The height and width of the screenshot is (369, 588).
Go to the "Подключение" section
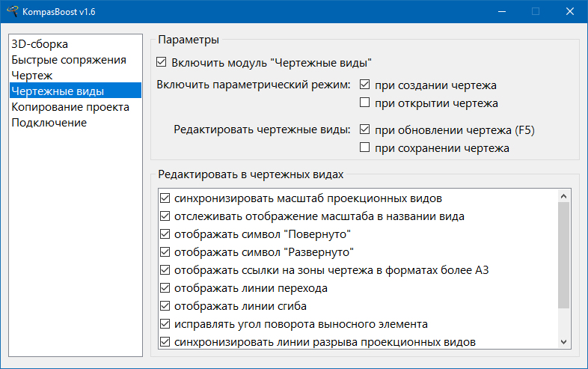point(49,123)
